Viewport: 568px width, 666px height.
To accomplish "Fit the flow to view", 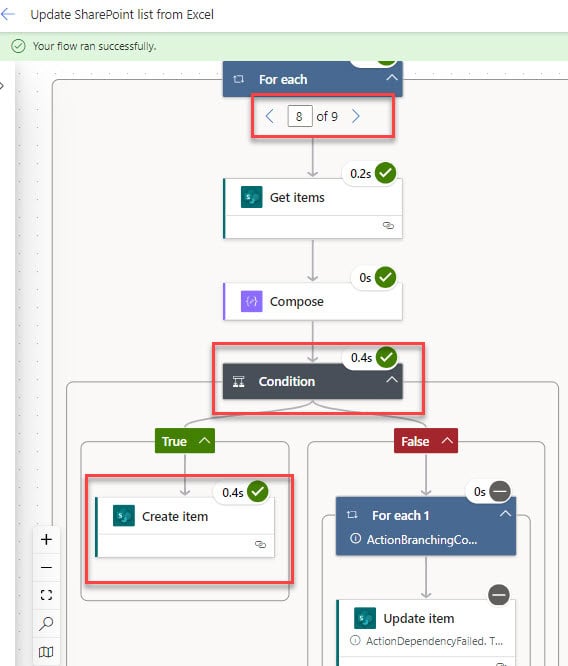I will 46,595.
